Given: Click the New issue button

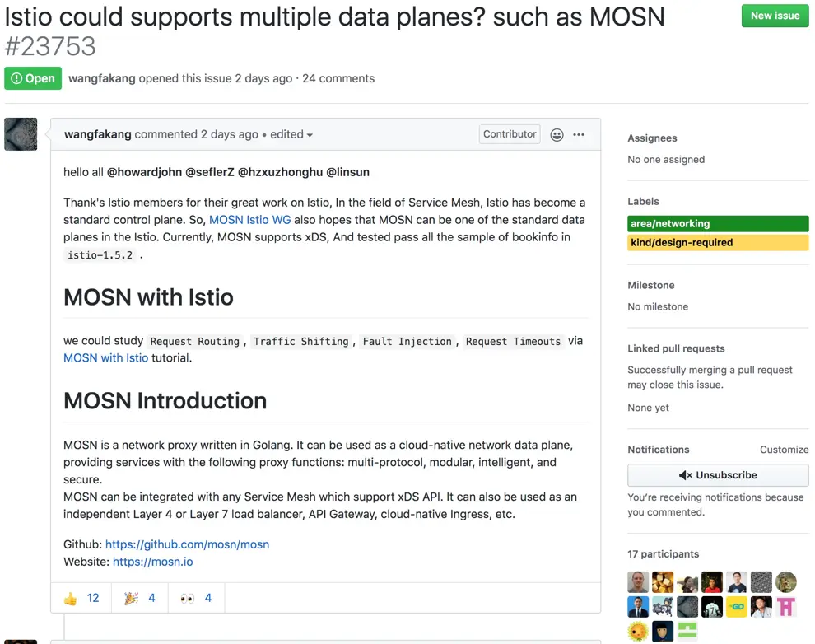Looking at the screenshot, I should pos(775,15).
